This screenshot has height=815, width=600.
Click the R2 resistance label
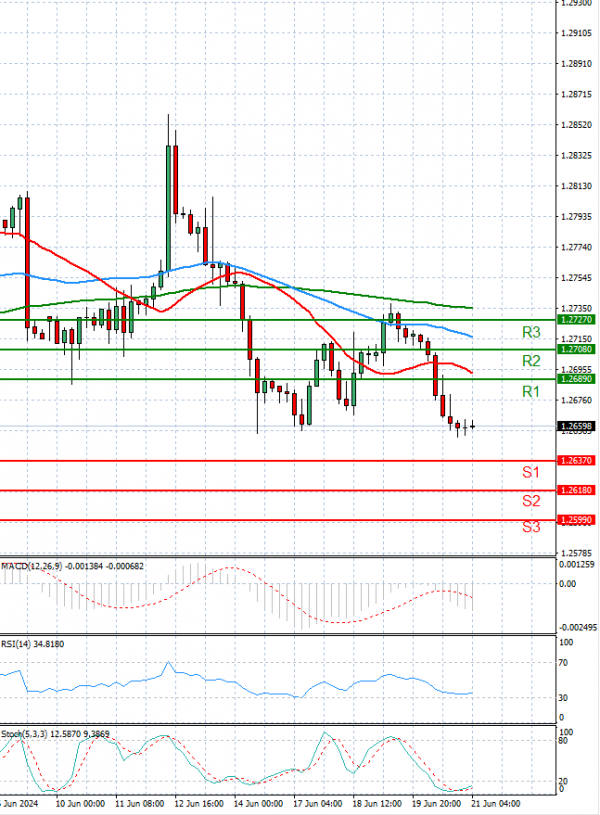531,361
